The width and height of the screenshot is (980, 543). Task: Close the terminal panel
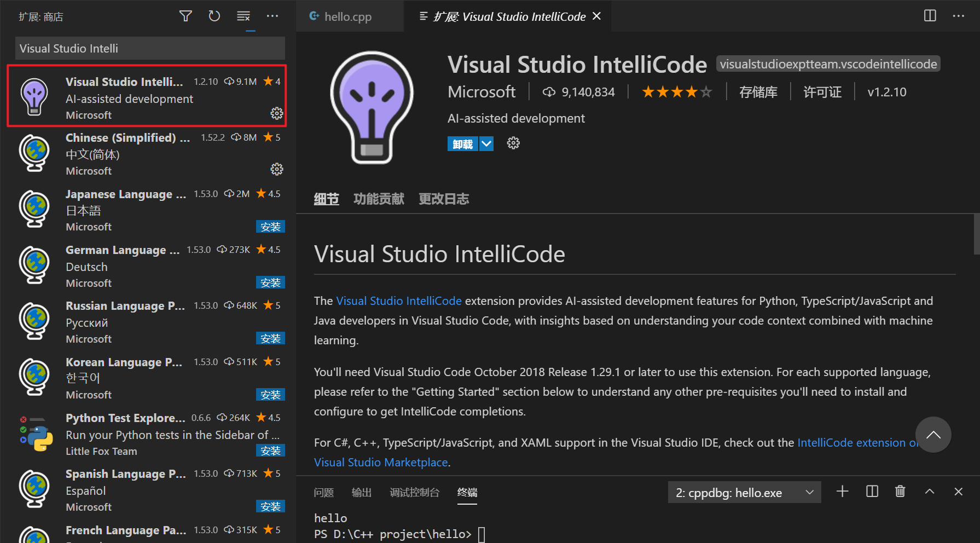tap(959, 492)
